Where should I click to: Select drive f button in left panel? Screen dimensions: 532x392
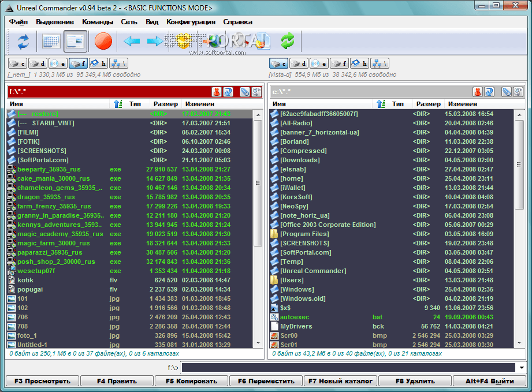coord(79,64)
